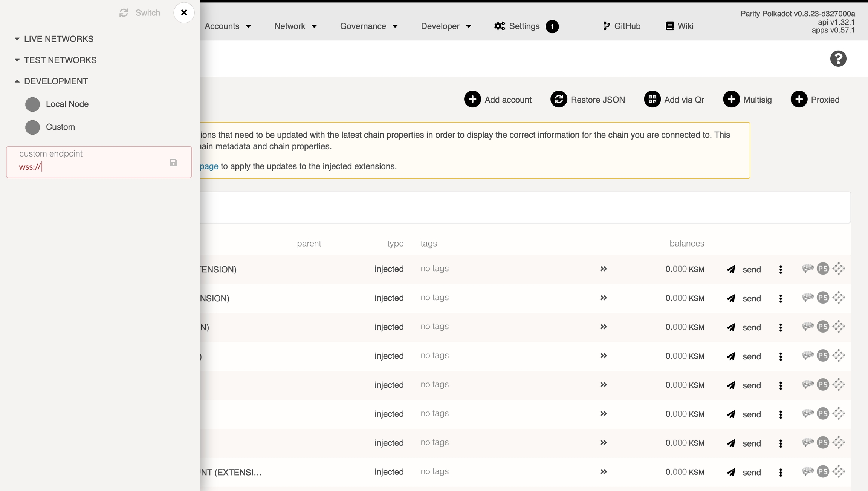Expand balances with first row double chevron

(x=604, y=269)
